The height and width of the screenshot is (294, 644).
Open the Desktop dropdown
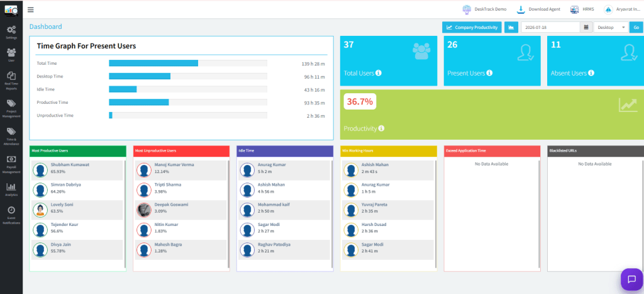(x=611, y=27)
